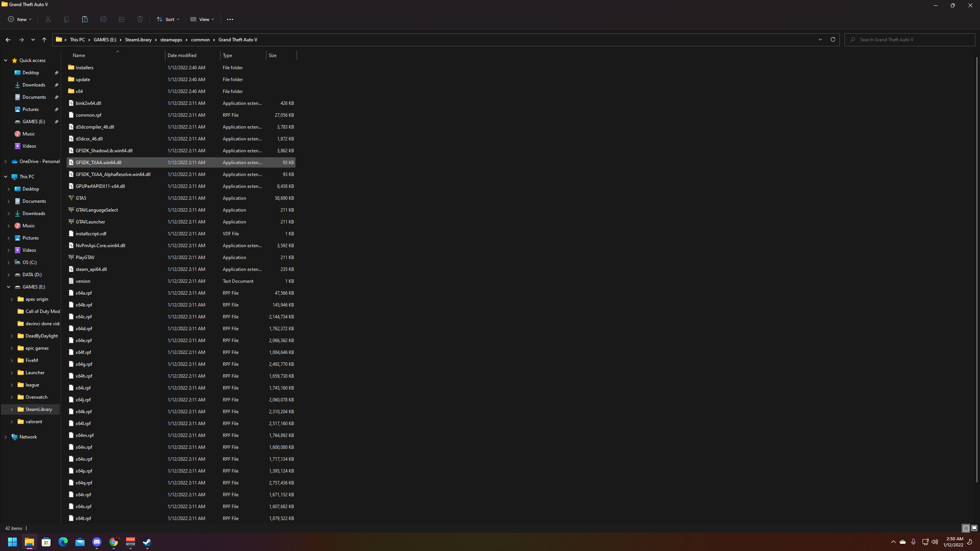Go up one folder level arrow
This screenshot has width=980, height=551.
tap(44, 40)
